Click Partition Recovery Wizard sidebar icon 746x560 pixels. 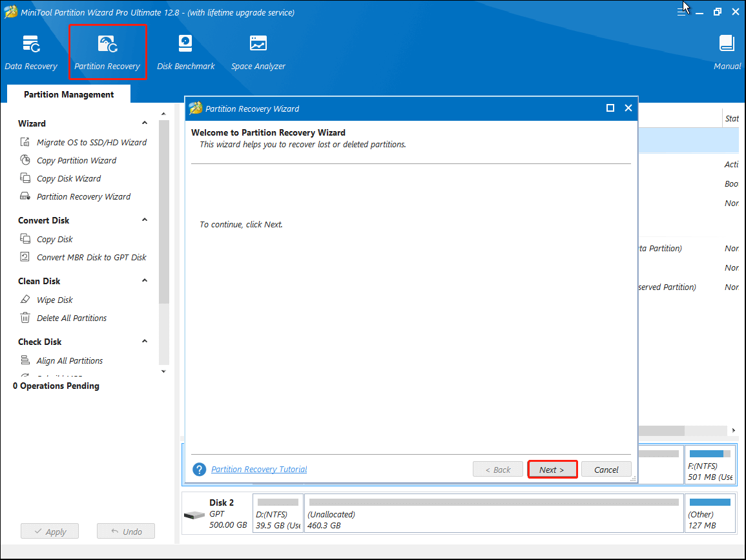(25, 196)
